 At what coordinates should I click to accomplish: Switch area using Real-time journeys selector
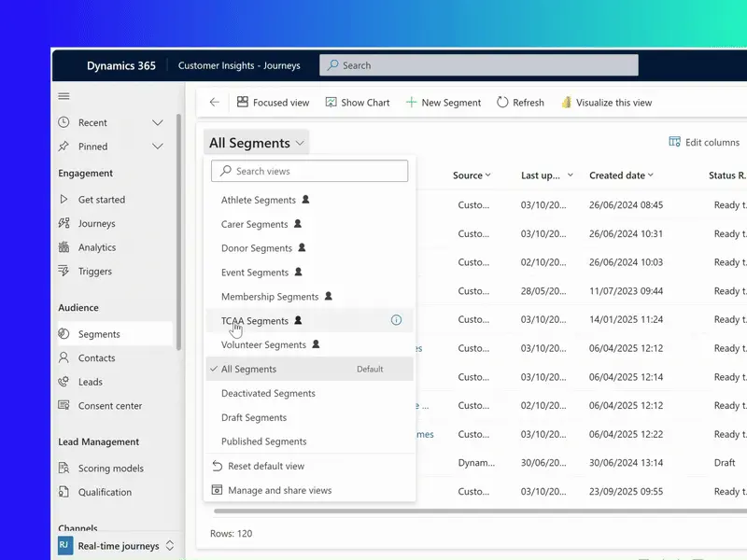[x=117, y=546]
